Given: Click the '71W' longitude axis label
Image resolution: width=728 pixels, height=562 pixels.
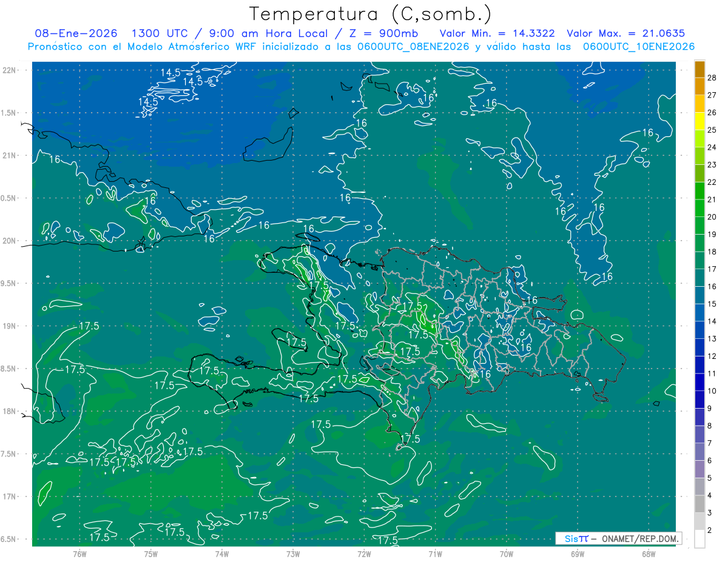Looking at the screenshot, I should [435, 554].
